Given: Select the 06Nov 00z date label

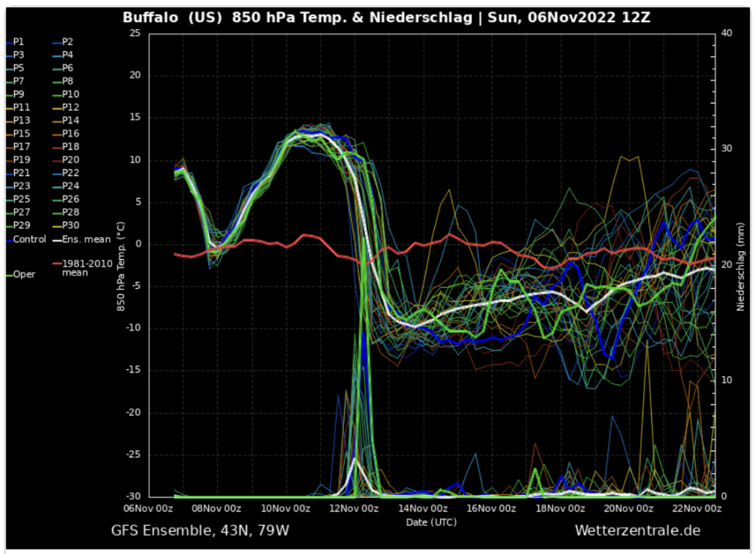Looking at the screenshot, I should click(148, 509).
